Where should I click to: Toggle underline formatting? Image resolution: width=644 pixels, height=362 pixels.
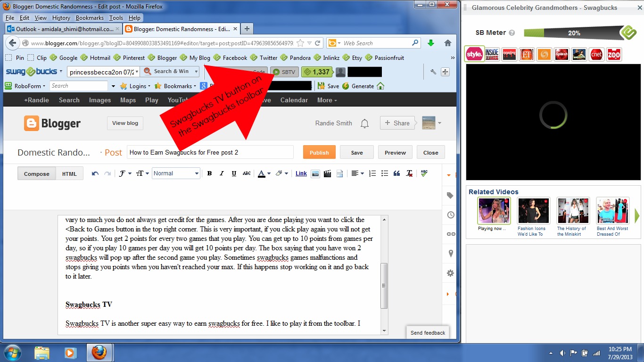pyautogui.click(x=234, y=173)
